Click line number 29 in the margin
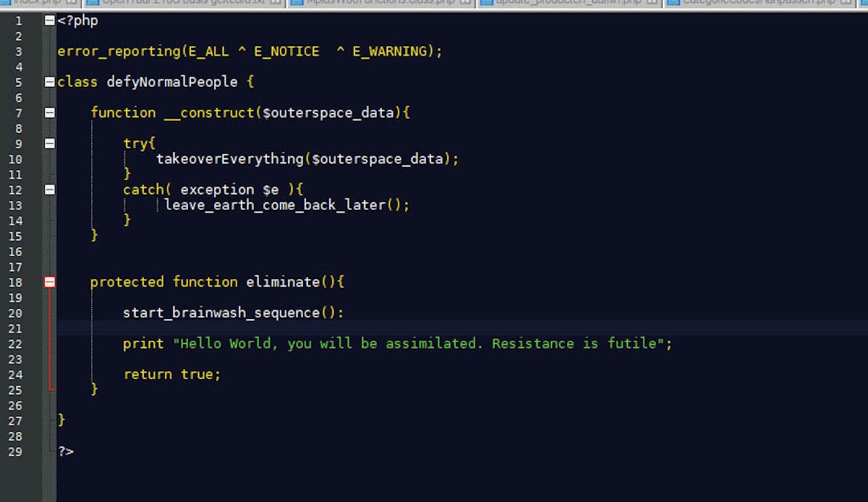This screenshot has height=502, width=868. 15,452
